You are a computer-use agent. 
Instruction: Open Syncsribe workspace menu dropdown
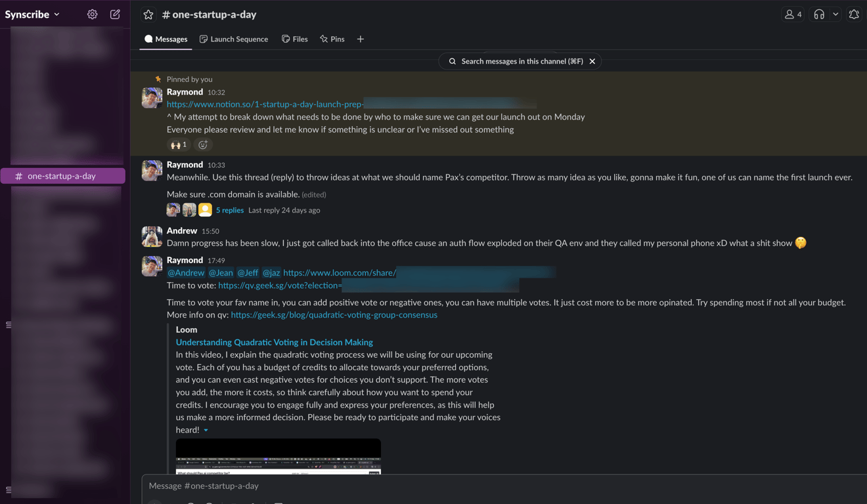coord(33,14)
